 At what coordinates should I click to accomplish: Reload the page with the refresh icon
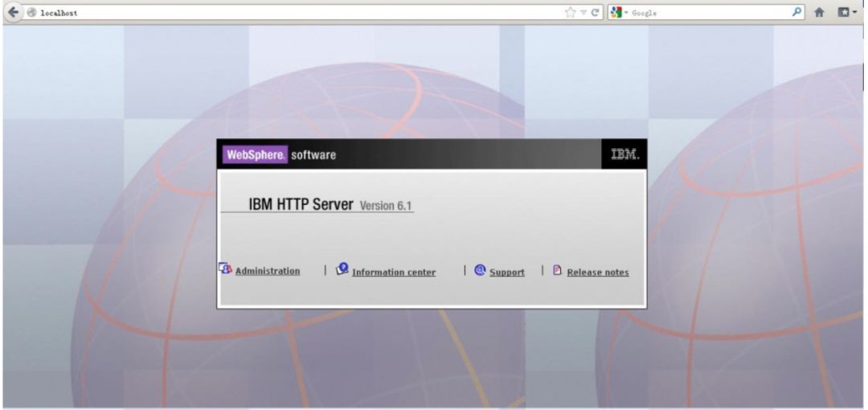pos(595,13)
